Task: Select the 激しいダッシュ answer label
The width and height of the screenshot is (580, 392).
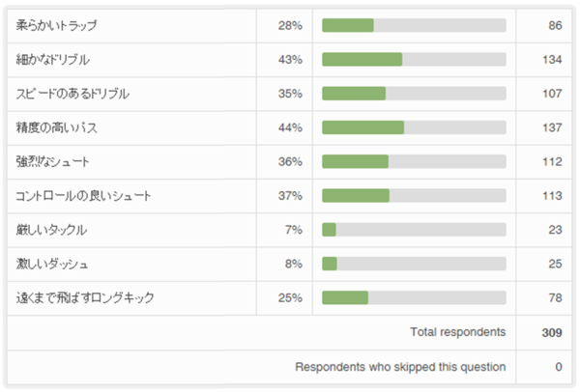Action: (x=53, y=264)
